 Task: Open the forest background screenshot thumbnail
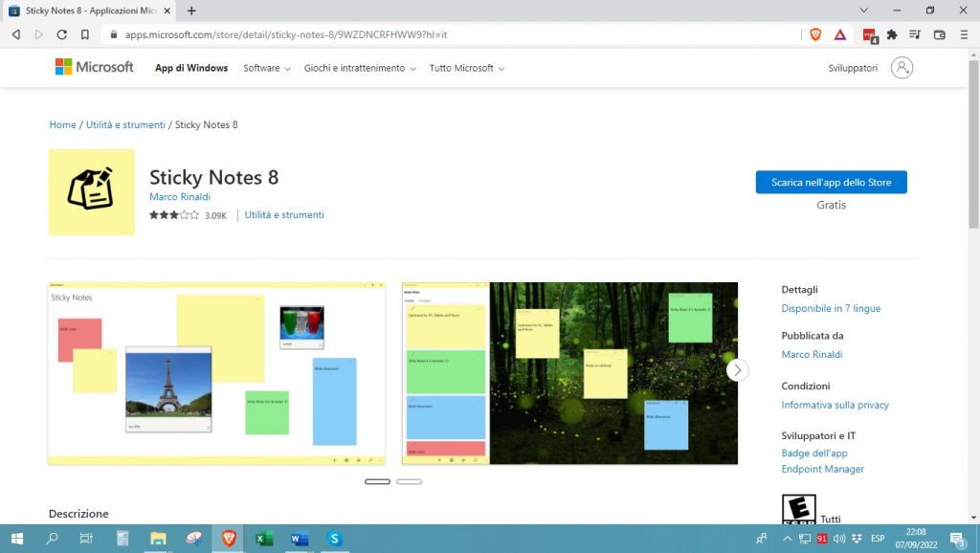[612, 373]
